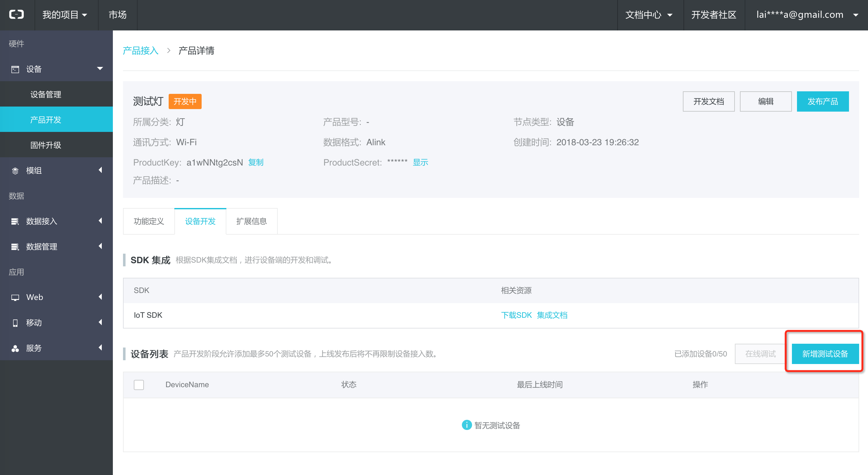Image resolution: width=868 pixels, height=475 pixels.
Task: Tick the select-all checkbox beside DeviceName
Action: [139, 385]
